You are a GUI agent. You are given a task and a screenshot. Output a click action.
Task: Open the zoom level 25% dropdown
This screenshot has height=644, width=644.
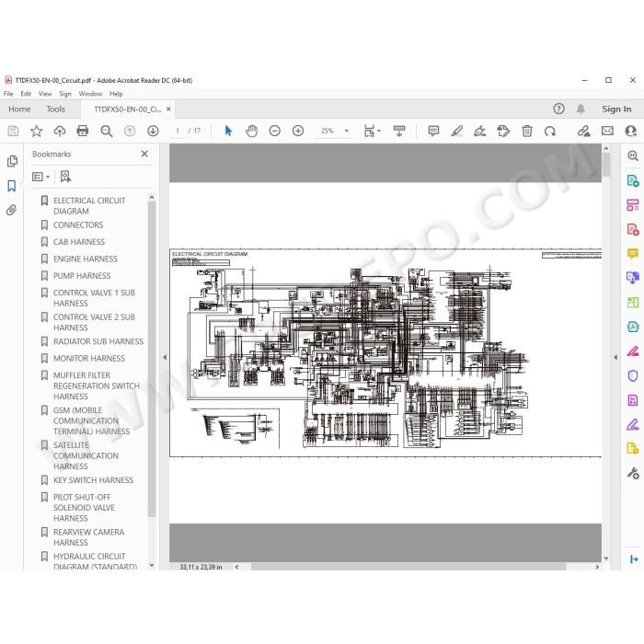[x=347, y=131]
